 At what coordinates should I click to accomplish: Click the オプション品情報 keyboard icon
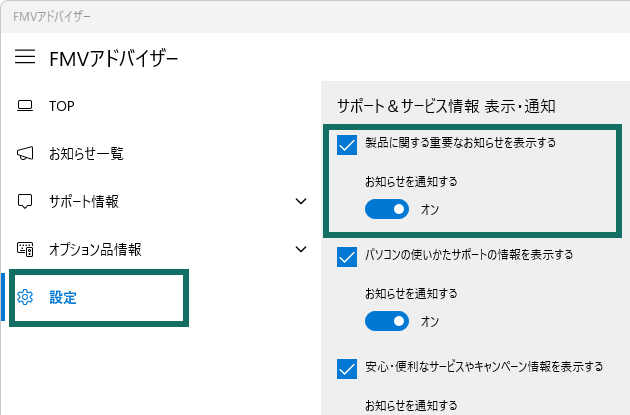pyautogui.click(x=26, y=249)
